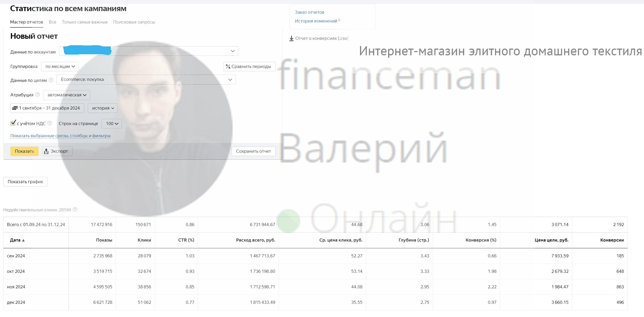
Task: Expand автоматическая attribution selector
Action: coord(66,95)
